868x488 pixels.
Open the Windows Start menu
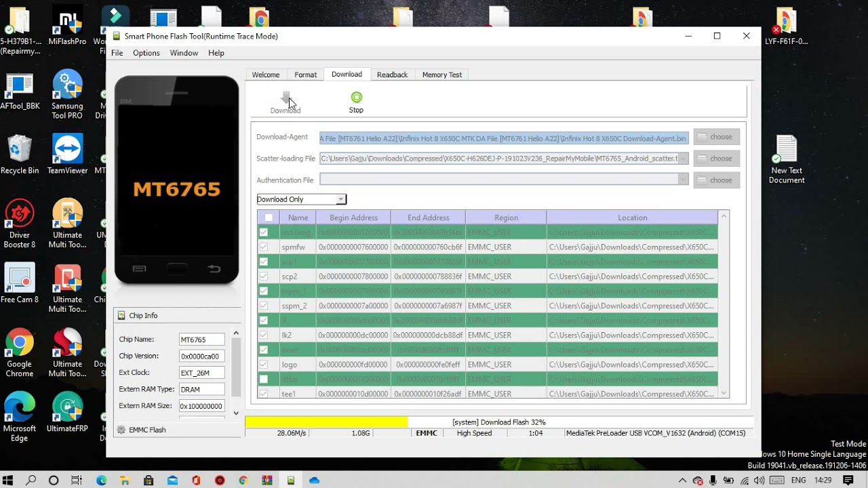(x=9, y=480)
